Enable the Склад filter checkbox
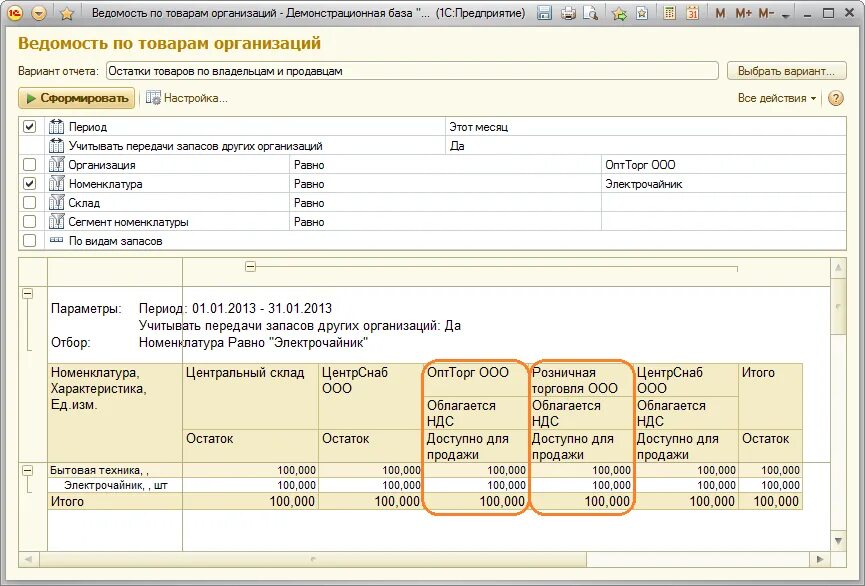 click(x=29, y=203)
